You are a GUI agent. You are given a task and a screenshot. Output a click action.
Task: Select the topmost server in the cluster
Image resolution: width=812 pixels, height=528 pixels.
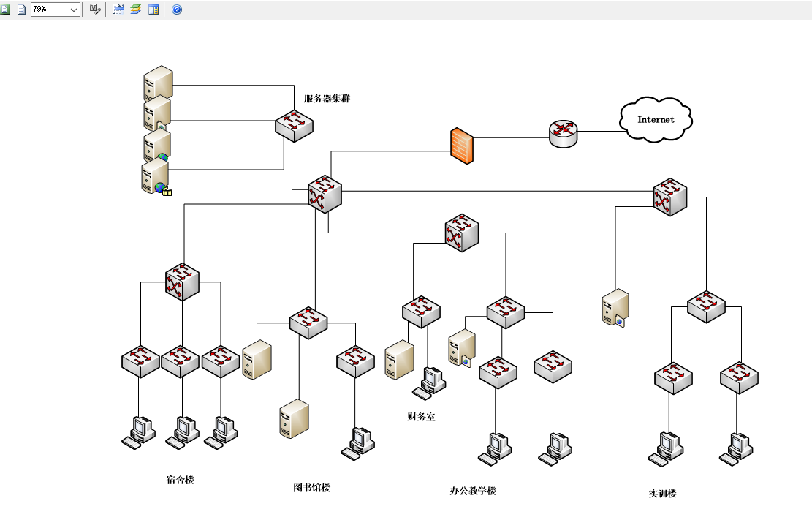tap(158, 83)
